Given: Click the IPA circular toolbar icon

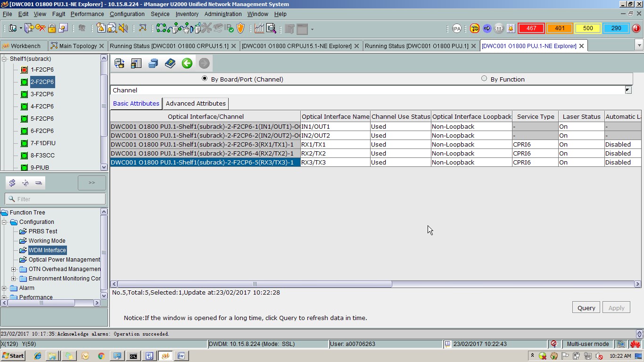Looking at the screenshot, I should click(457, 28).
